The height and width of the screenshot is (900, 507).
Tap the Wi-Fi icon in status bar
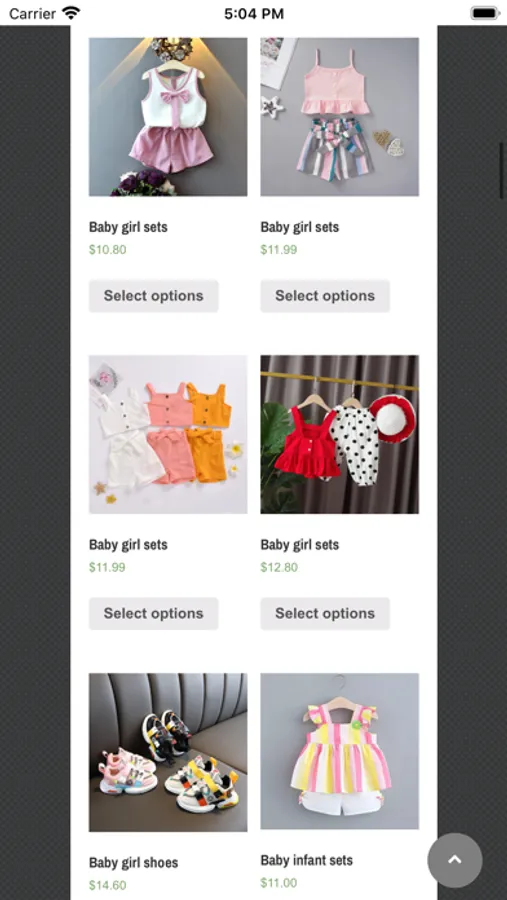72,13
